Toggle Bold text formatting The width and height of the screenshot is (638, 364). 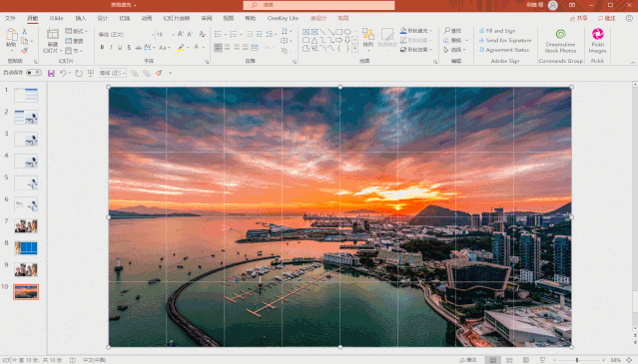[x=102, y=48]
